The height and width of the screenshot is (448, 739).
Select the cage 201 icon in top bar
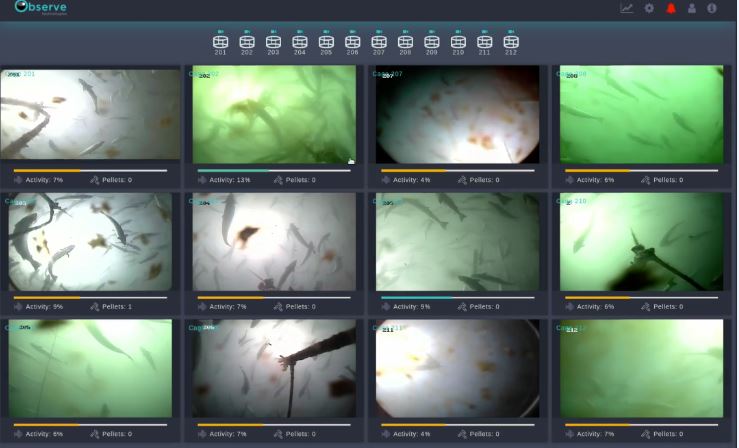(221, 41)
